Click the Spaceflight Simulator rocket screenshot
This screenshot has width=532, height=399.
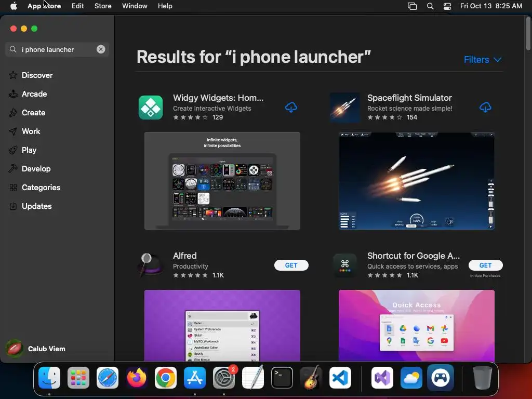pyautogui.click(x=416, y=181)
